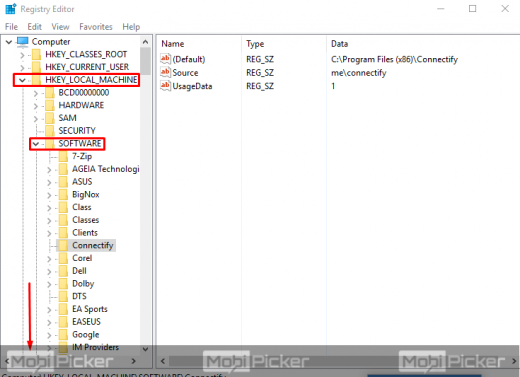The image size is (520, 377).
Task: Click the ASUS folder icon
Action: pos(63,182)
